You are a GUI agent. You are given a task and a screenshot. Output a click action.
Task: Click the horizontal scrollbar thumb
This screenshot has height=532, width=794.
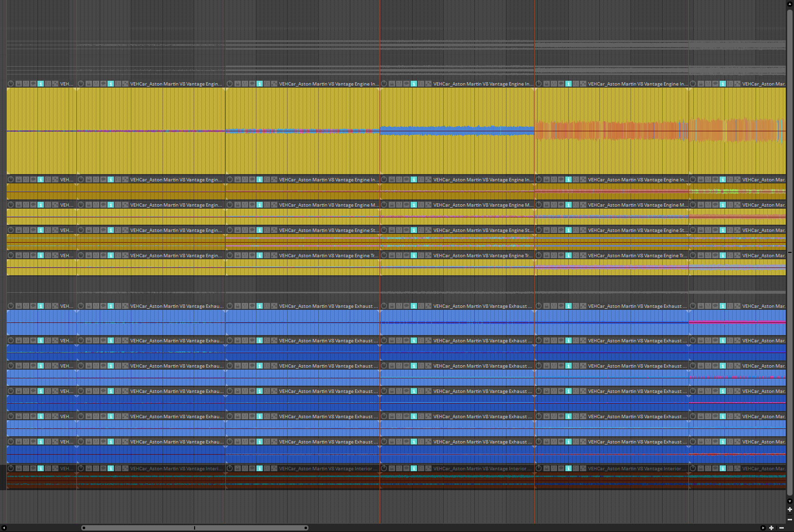coord(195,528)
